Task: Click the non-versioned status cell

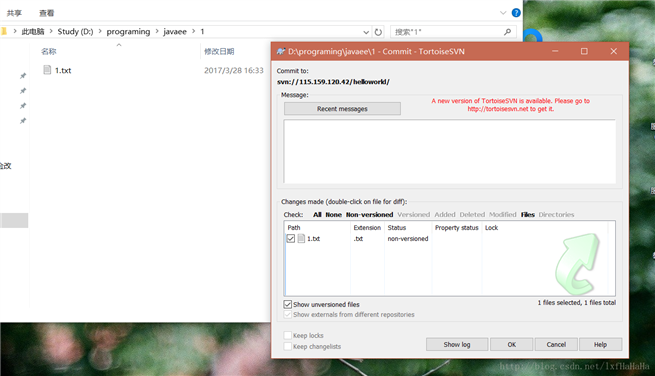Action: (408, 239)
